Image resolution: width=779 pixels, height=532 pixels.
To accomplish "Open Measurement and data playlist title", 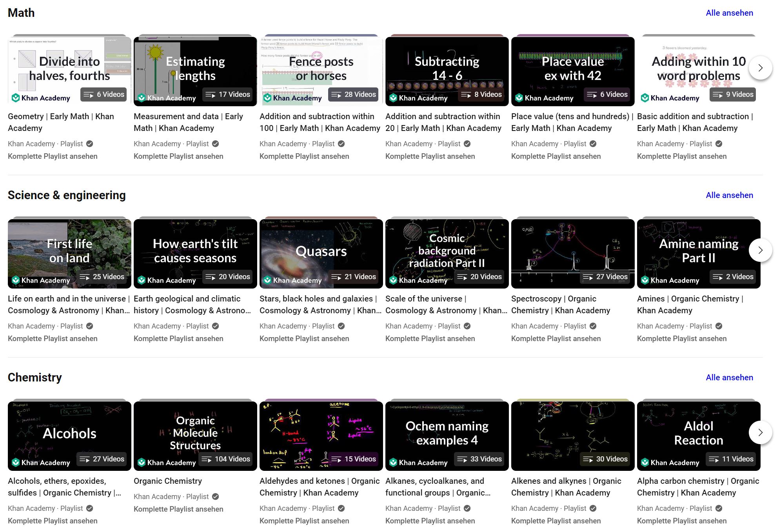I will click(x=188, y=122).
